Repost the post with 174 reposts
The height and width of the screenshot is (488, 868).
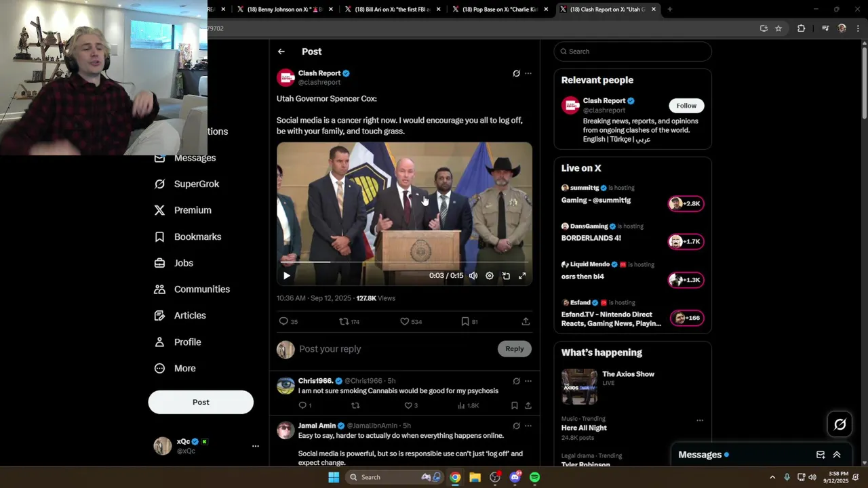(349, 321)
